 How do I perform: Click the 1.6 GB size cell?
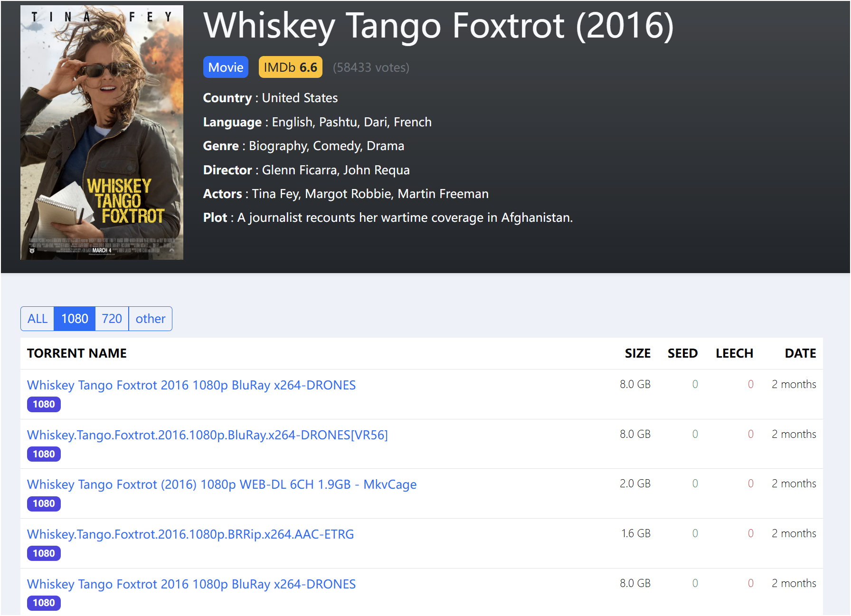click(x=636, y=533)
